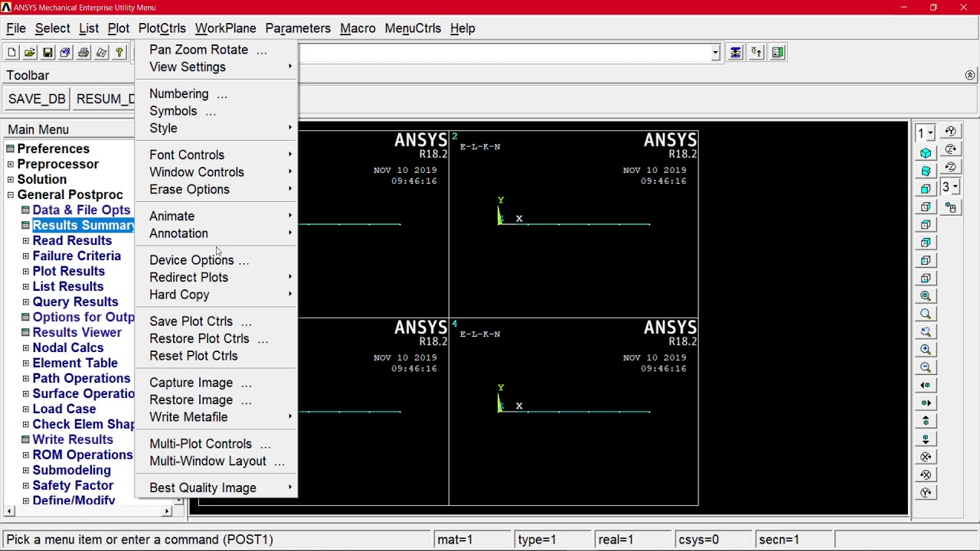Click the Open ANSYS File icon
This screenshot has height=551, width=980.
pyautogui.click(x=29, y=53)
